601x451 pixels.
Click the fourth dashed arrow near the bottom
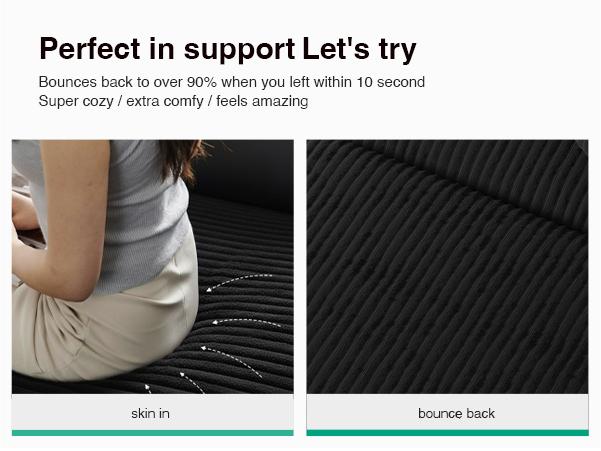pyautogui.click(x=192, y=382)
